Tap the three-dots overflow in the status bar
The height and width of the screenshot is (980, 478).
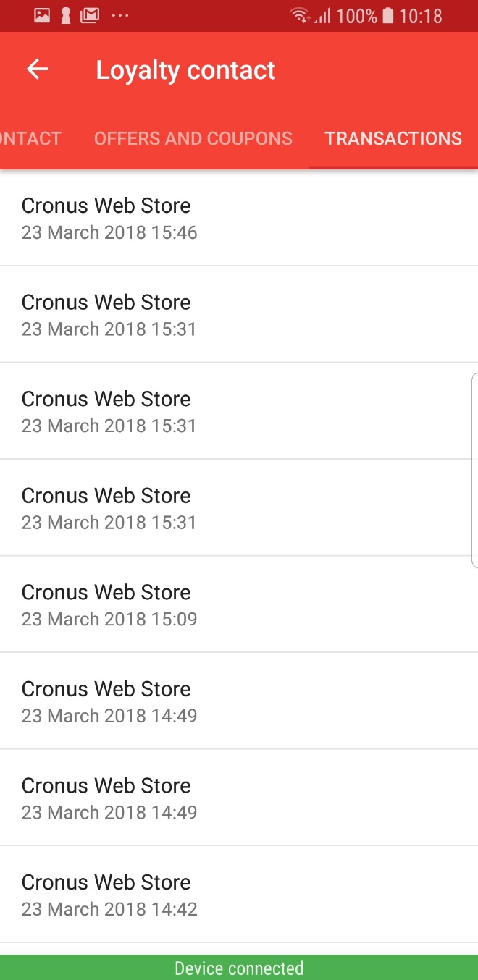[120, 15]
